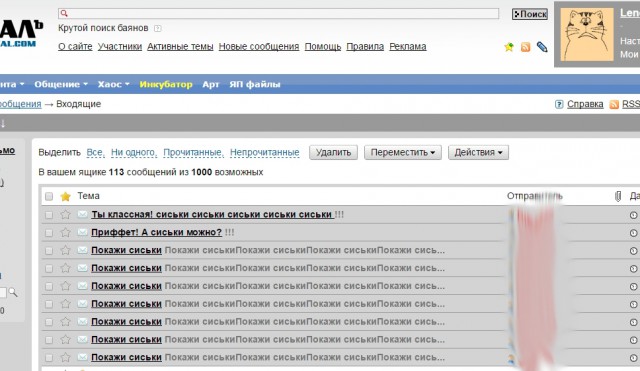Star the Ты классная! message

coord(65,214)
